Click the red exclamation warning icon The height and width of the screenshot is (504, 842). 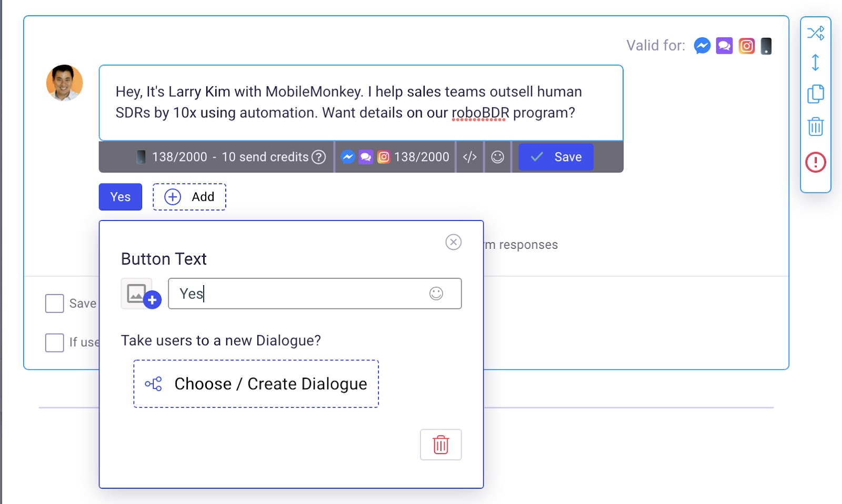tap(816, 162)
